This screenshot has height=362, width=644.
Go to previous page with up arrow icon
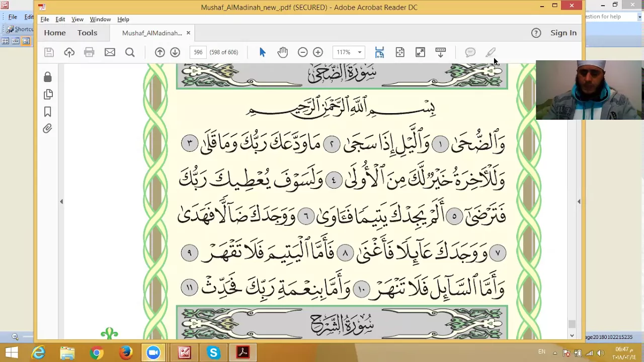pos(159,52)
